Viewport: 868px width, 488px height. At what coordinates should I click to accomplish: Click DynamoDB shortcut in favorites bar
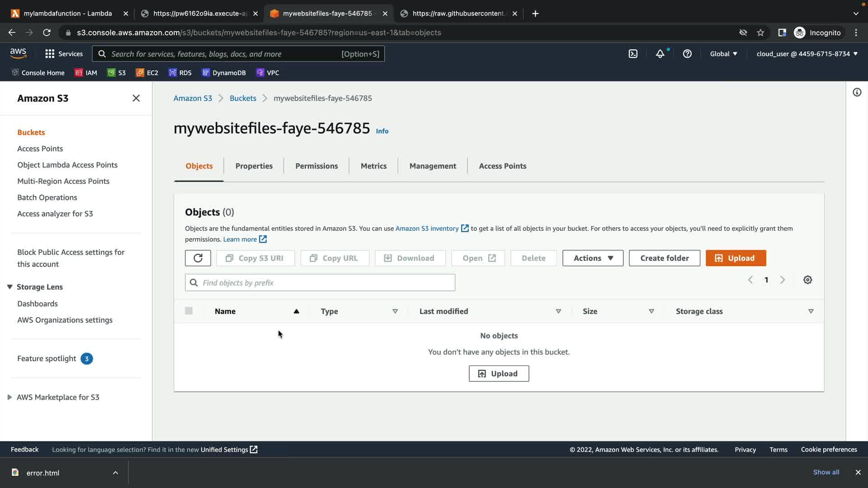pyautogui.click(x=224, y=73)
